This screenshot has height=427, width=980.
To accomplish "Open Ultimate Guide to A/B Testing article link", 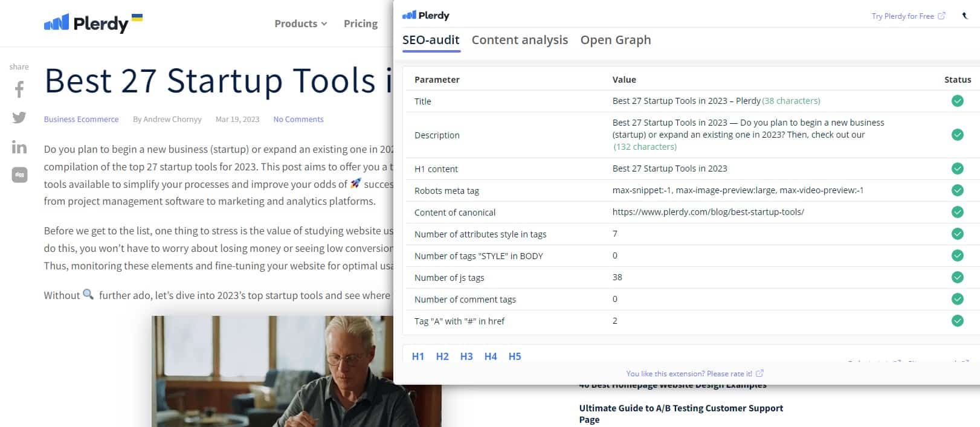I will [681, 414].
